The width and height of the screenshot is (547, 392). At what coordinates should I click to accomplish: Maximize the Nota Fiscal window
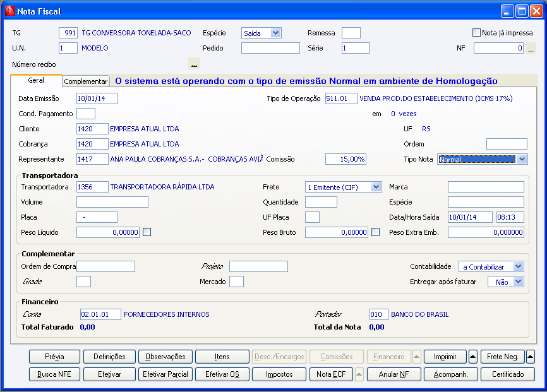tap(522, 11)
